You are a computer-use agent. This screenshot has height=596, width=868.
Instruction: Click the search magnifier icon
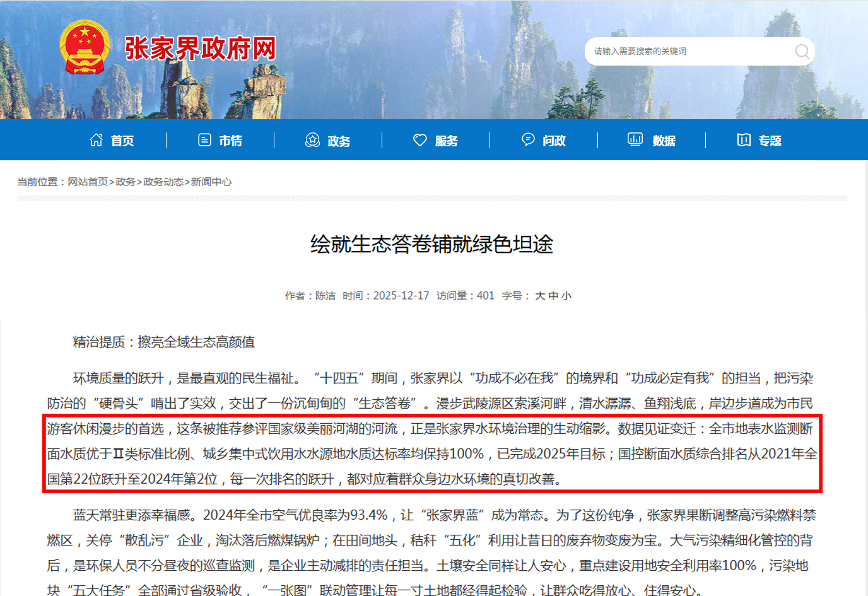click(801, 51)
